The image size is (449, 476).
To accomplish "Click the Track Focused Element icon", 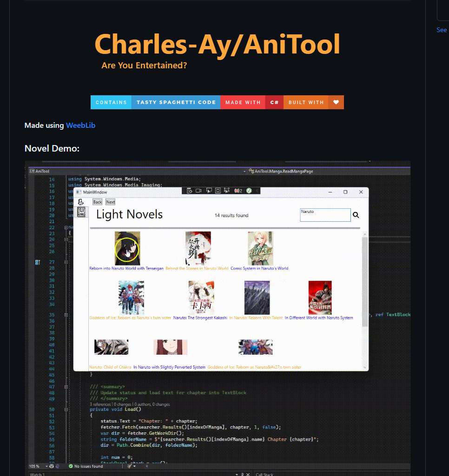I will [227, 190].
